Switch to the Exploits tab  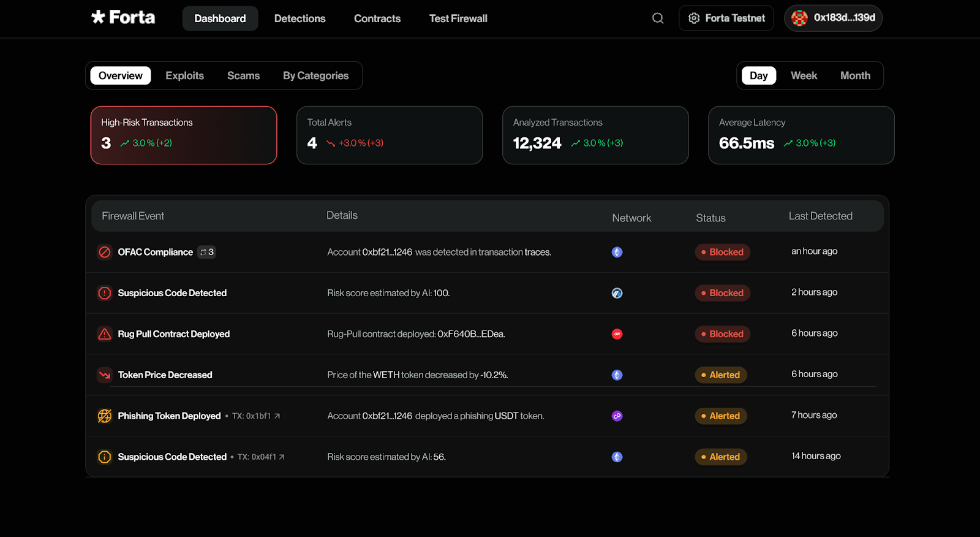pyautogui.click(x=184, y=75)
